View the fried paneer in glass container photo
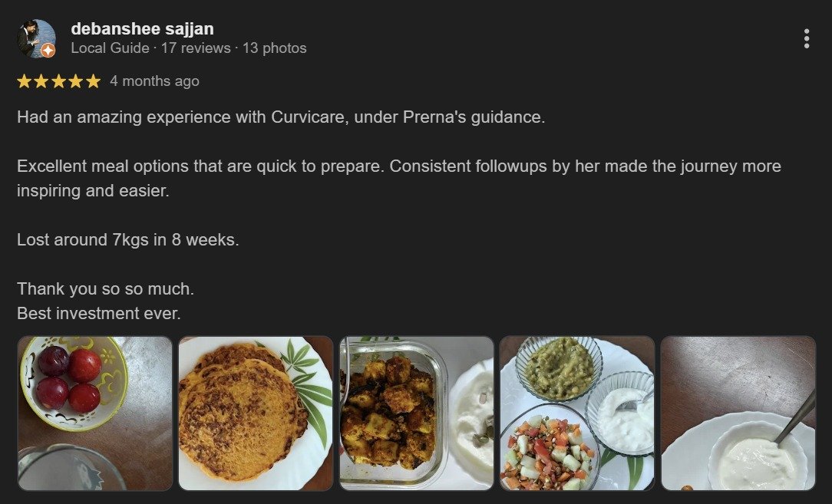 point(417,413)
